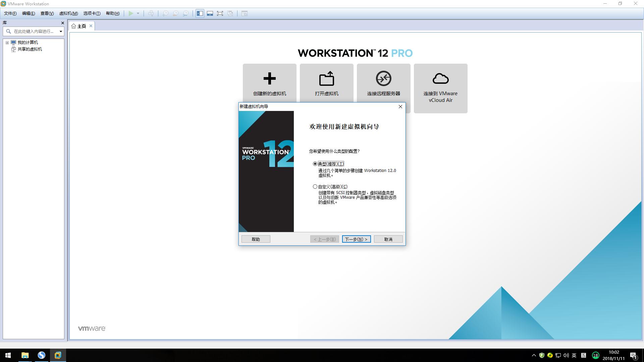Open the library search filter dropdown
Viewport: 644px width, 362px height.
pos(61,31)
